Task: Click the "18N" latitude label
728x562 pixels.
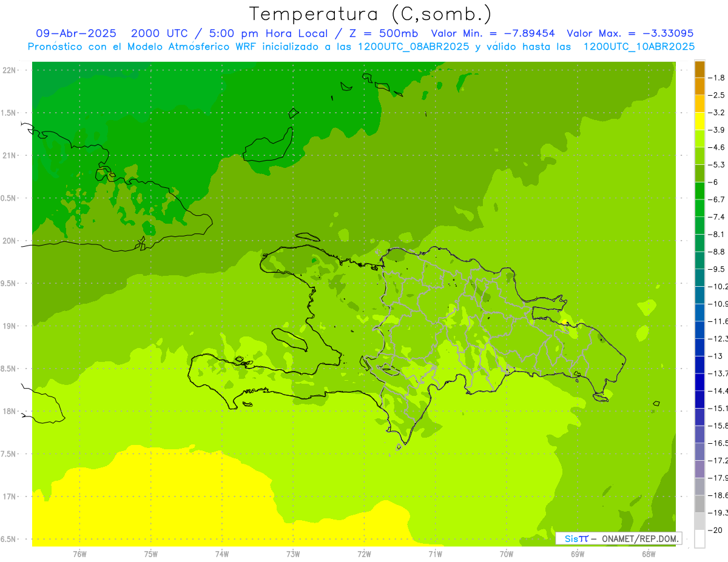Action: [x=10, y=412]
